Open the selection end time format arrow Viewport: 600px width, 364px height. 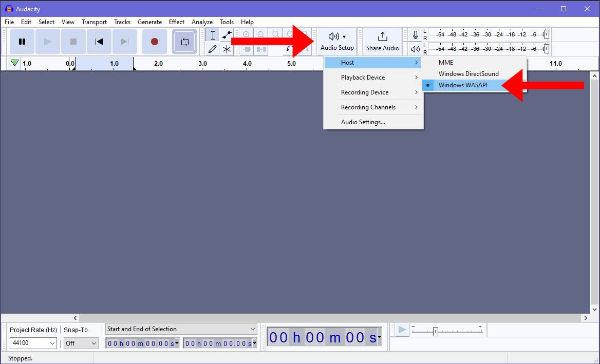tap(254, 343)
